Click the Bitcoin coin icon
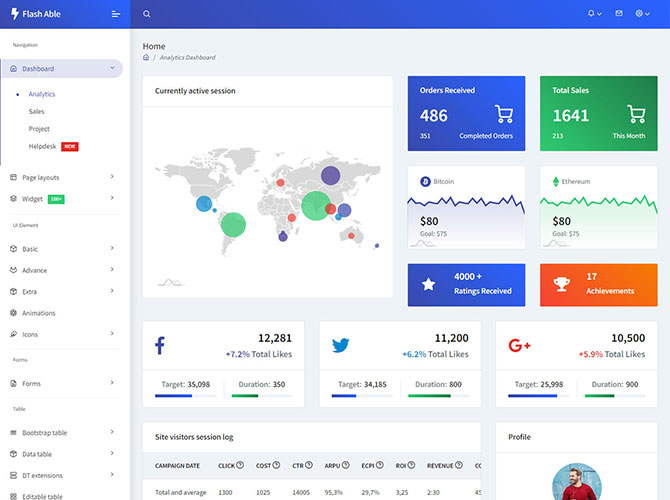 tap(425, 182)
